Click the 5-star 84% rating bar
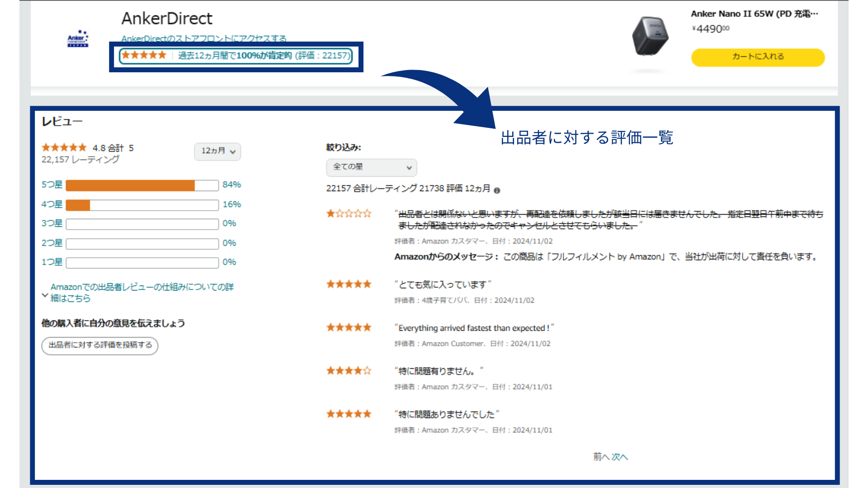 coord(142,185)
